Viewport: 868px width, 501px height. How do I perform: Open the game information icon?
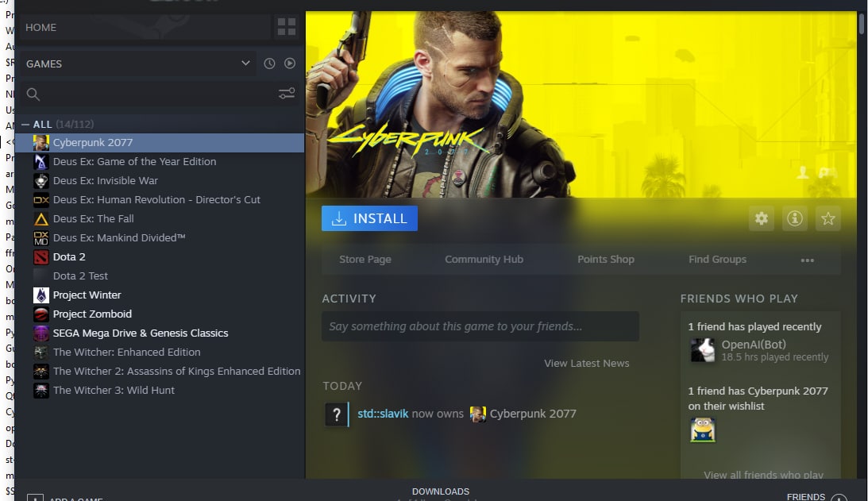coord(794,218)
